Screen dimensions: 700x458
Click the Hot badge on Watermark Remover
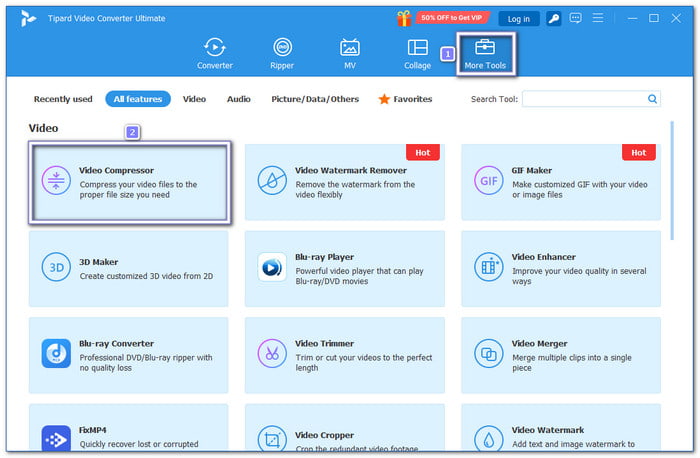click(423, 152)
